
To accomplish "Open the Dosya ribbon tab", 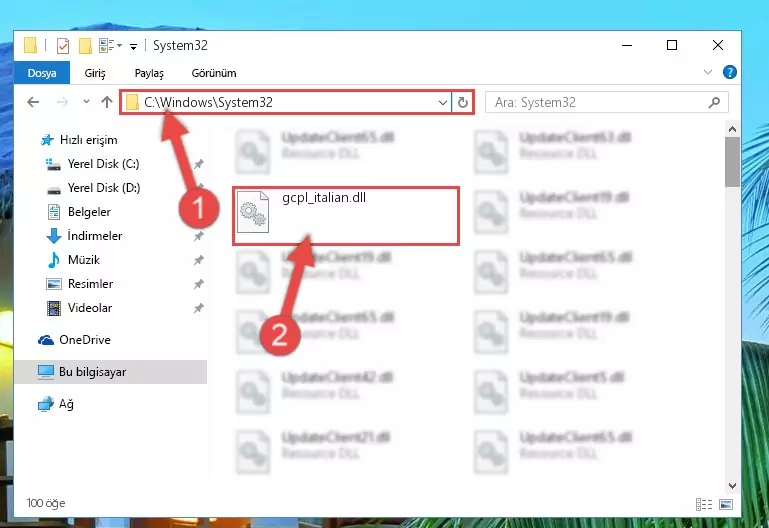I will pos(42,73).
